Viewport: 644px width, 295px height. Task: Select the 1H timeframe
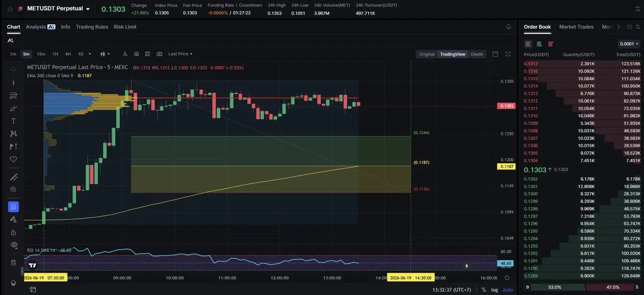pyautogui.click(x=55, y=54)
